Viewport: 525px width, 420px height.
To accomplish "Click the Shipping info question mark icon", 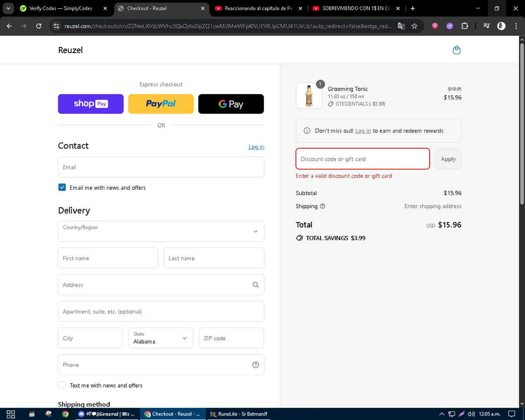I will pyautogui.click(x=323, y=206).
